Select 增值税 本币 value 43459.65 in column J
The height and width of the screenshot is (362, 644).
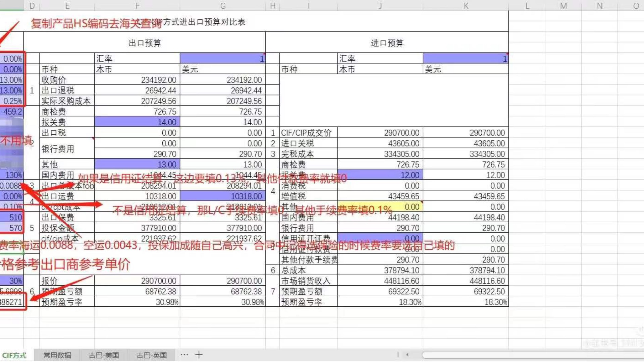point(380,196)
